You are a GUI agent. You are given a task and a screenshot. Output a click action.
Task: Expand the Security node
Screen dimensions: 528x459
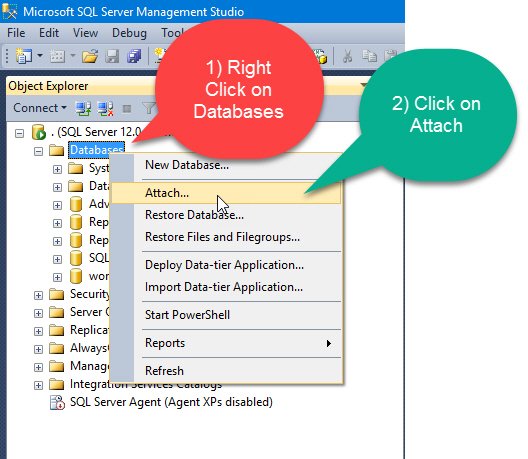tap(38, 296)
